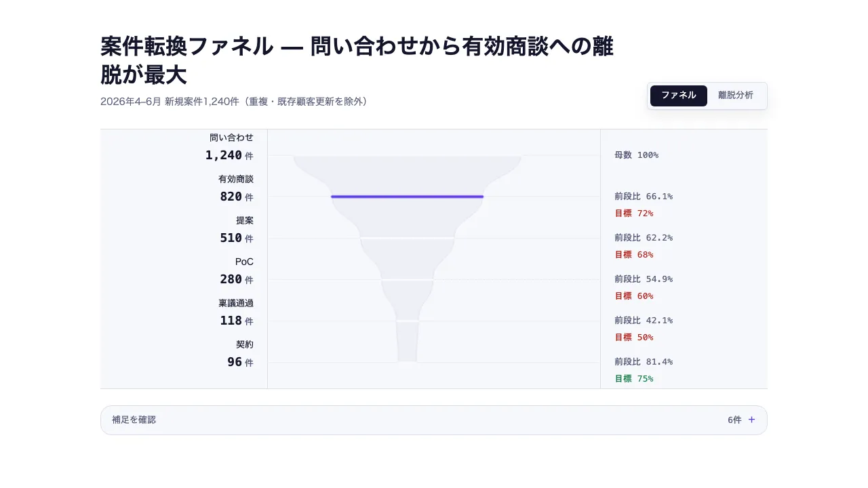The height and width of the screenshot is (488, 868).
Task: Click the green 目標 75% target
Action: click(x=634, y=378)
